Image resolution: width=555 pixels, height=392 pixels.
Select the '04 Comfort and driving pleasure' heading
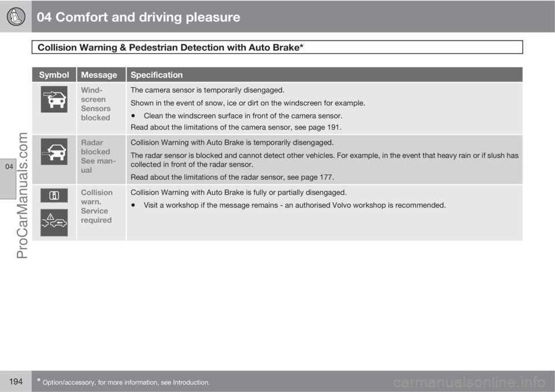tap(138, 17)
